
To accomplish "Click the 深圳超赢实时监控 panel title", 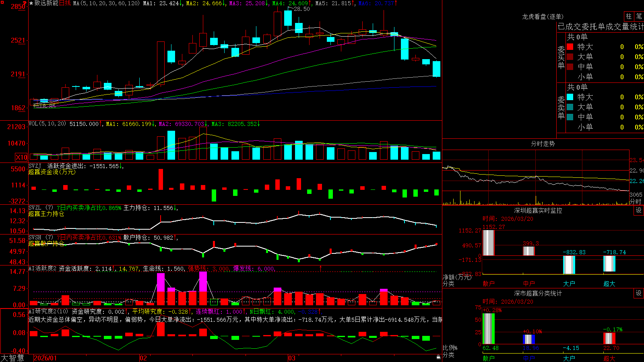I will 538,210.
